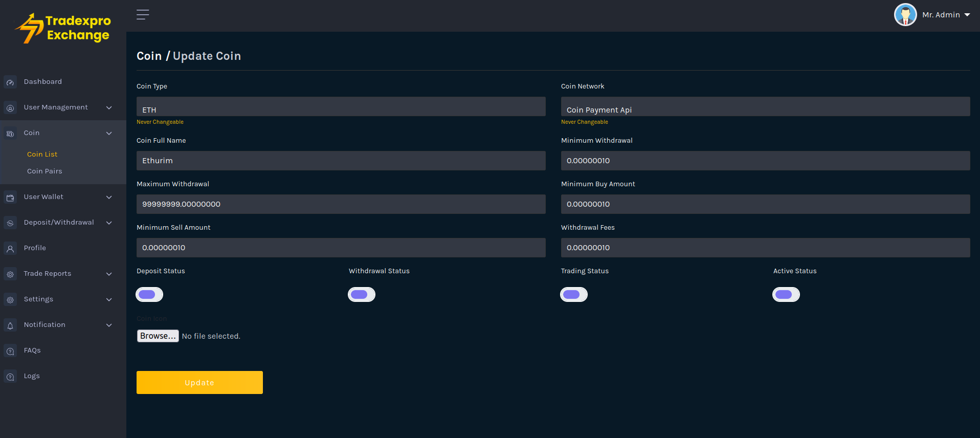Select Coin List menu item
This screenshot has width=980, height=438.
42,154
